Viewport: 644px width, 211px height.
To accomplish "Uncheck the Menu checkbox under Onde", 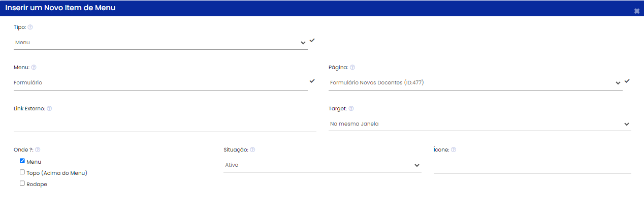I will (22, 161).
